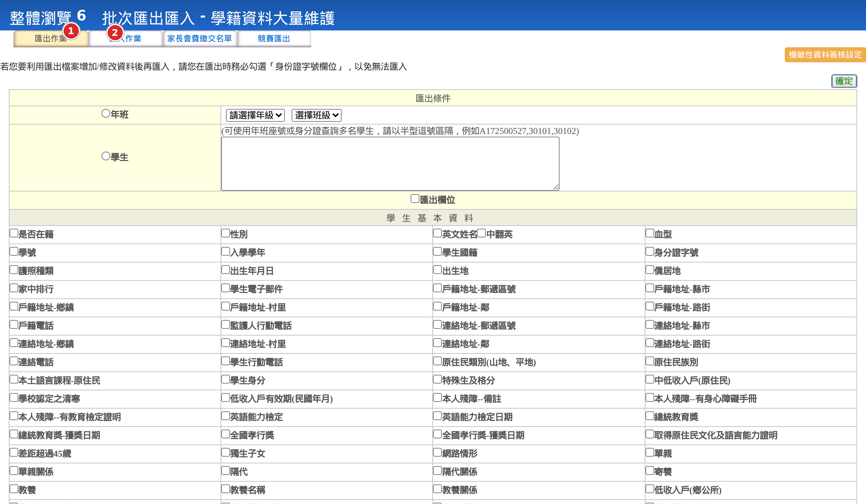Check the 血型 checkbox

[649, 233]
